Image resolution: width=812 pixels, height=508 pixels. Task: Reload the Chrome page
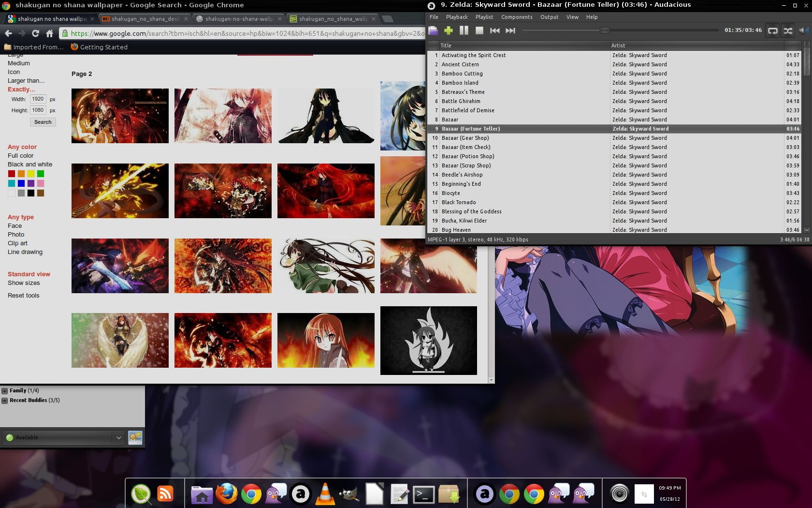tap(35, 33)
